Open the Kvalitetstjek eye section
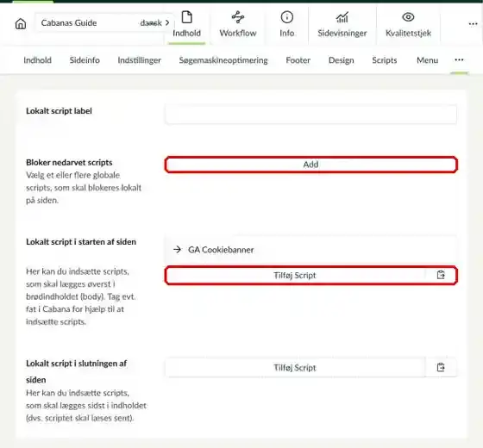The width and height of the screenshot is (483, 448). point(408,24)
